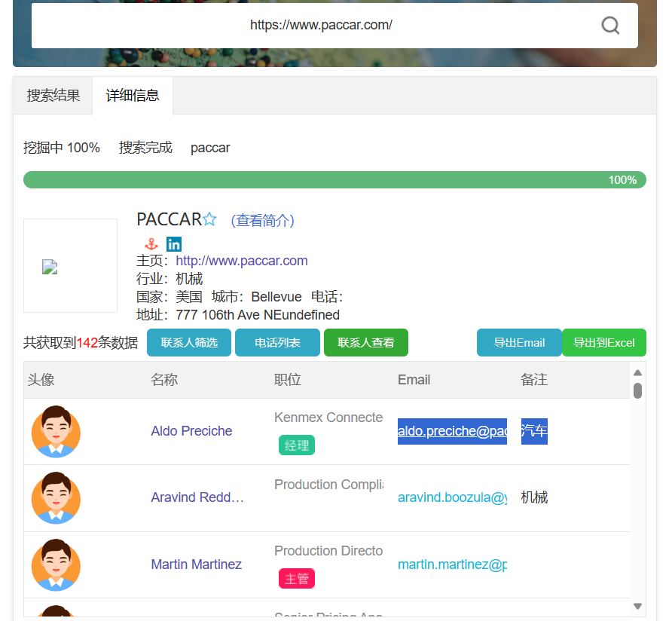The image size is (672, 621).
Task: Click the green 100% progress bar
Action: tap(334, 180)
